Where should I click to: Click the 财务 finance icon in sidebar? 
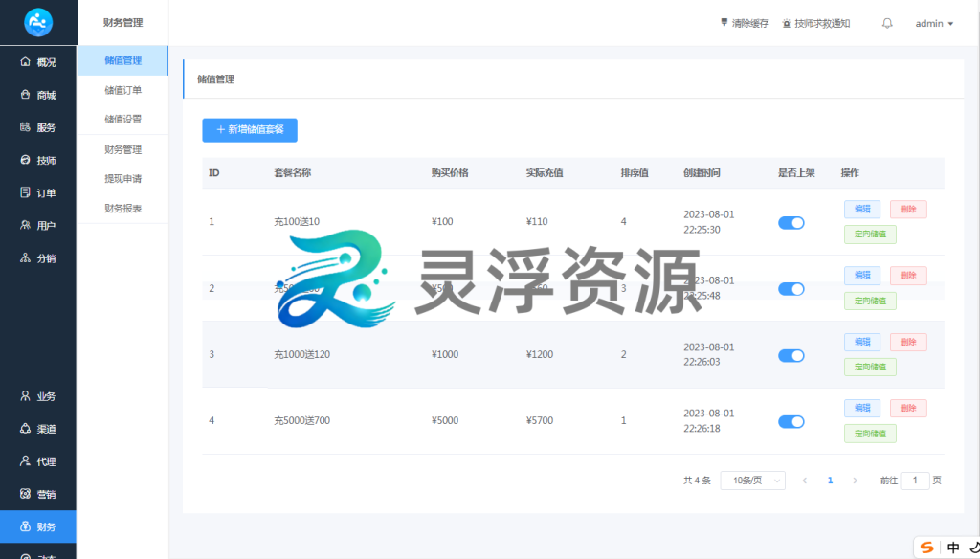point(25,526)
